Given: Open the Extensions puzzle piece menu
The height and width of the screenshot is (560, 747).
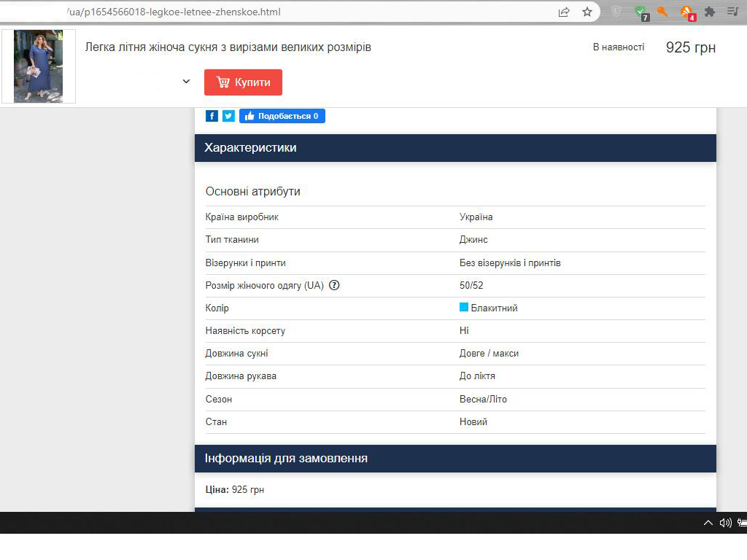Looking at the screenshot, I should click(x=710, y=12).
